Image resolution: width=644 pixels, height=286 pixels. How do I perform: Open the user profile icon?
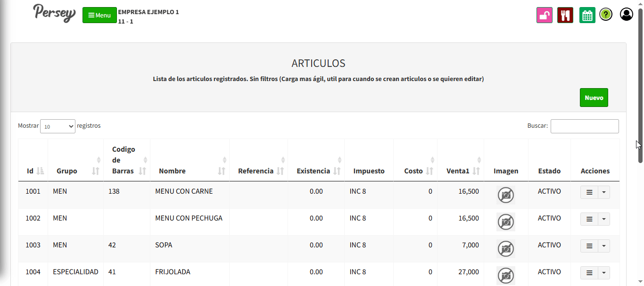pos(626,15)
